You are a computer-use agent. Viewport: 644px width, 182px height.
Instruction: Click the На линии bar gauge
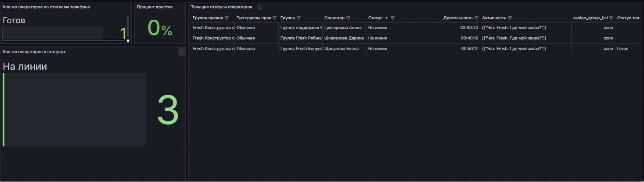75,110
